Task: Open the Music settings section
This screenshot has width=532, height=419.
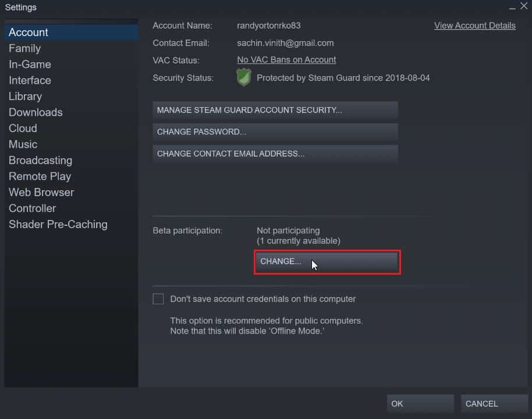Action: click(22, 144)
